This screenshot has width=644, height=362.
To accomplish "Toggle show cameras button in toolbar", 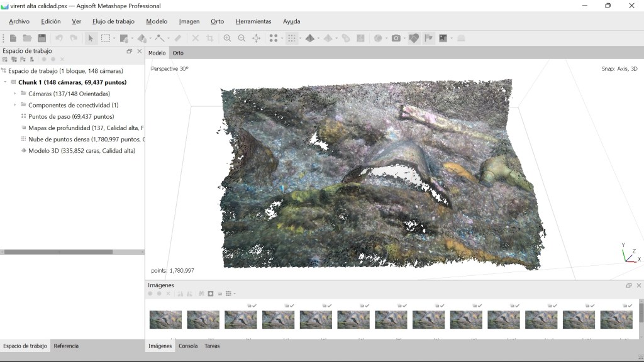I will click(413, 38).
